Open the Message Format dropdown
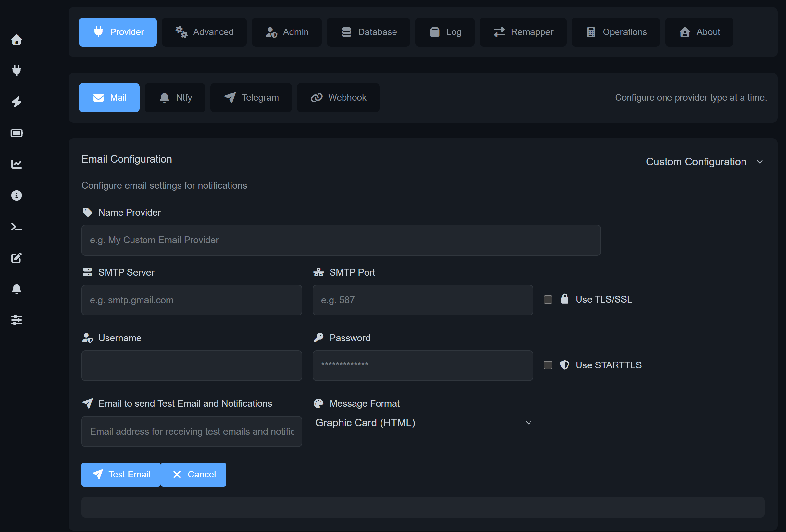Viewport: 786px width, 532px height. coord(423,423)
